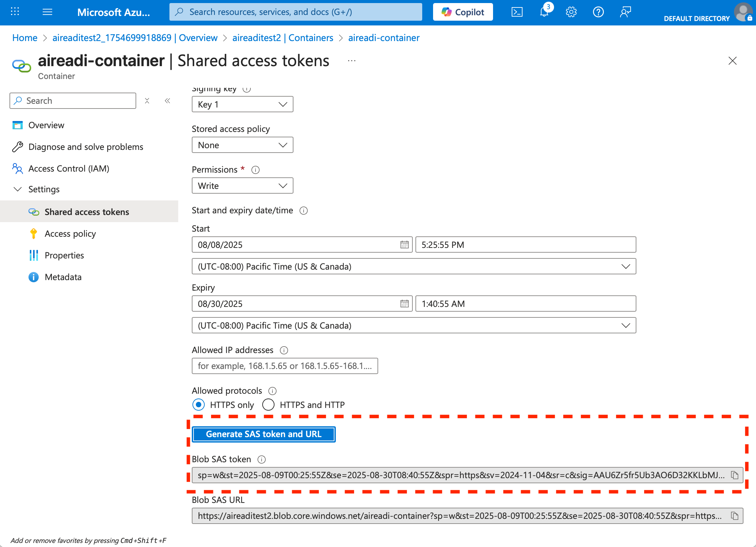This screenshot has height=547, width=756.
Task: Click Generate SAS token and URL button
Action: 264,434
